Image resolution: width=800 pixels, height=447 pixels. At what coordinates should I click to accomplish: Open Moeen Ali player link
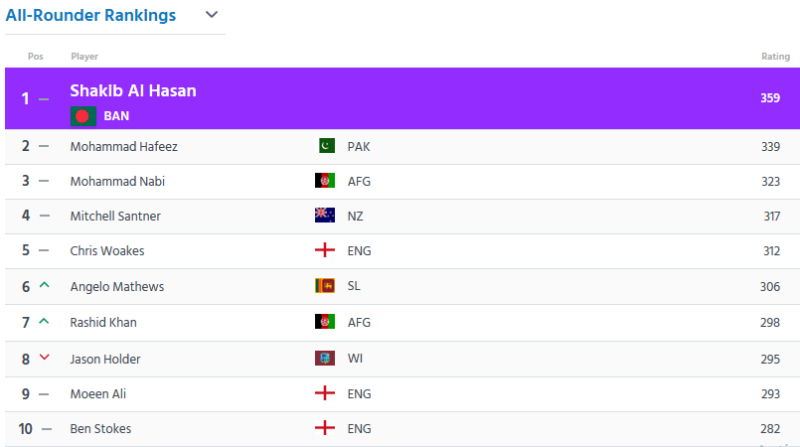pyautogui.click(x=98, y=394)
